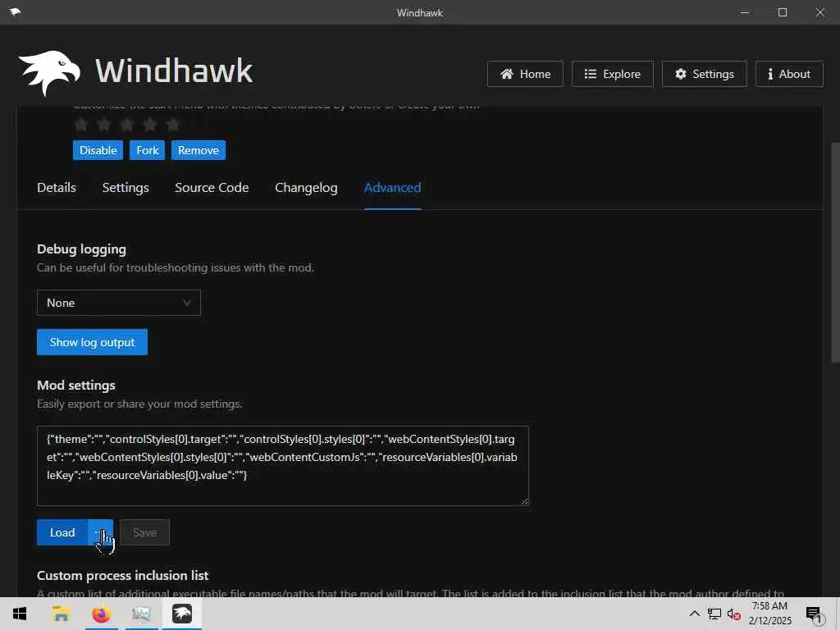This screenshot has width=840, height=630.
Task: Click the muted volume tray icon
Action: [x=733, y=614]
